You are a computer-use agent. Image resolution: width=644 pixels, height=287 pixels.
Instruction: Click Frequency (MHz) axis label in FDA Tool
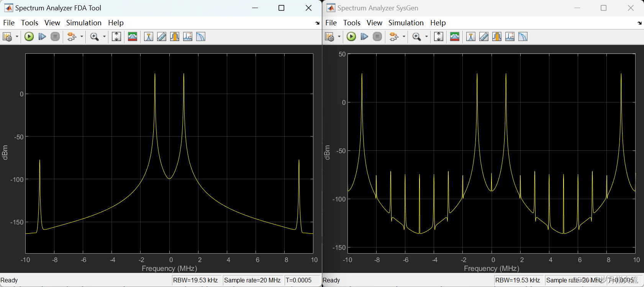point(169,269)
